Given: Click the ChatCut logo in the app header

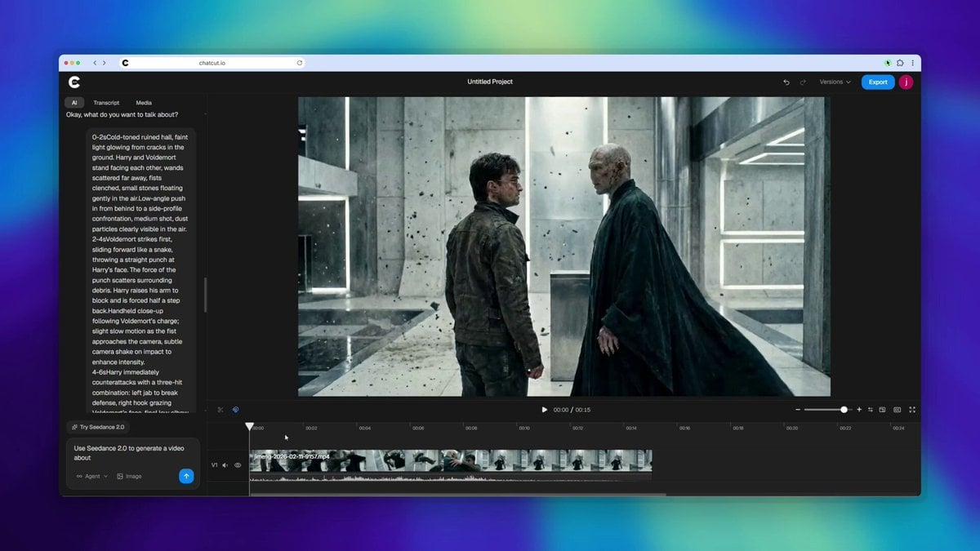Looking at the screenshot, I should [74, 82].
